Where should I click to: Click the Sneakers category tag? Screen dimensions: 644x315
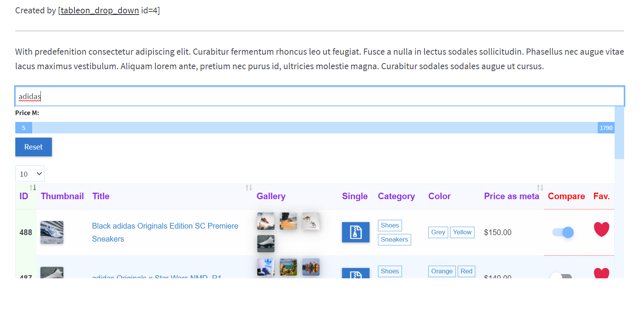tap(394, 240)
